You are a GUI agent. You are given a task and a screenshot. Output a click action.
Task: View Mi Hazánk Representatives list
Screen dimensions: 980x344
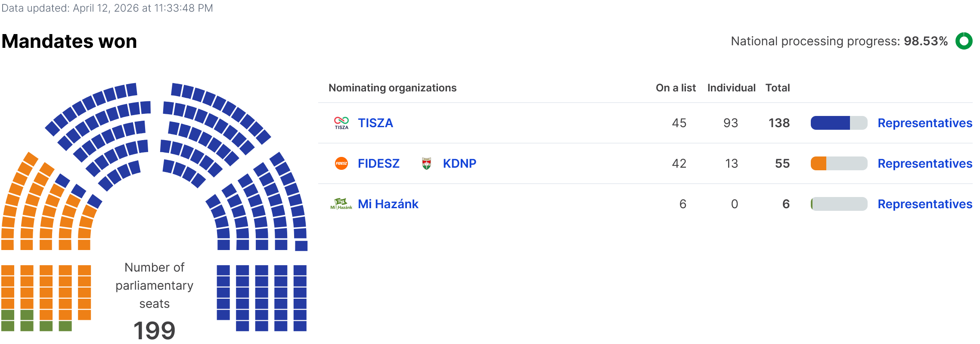click(x=925, y=204)
